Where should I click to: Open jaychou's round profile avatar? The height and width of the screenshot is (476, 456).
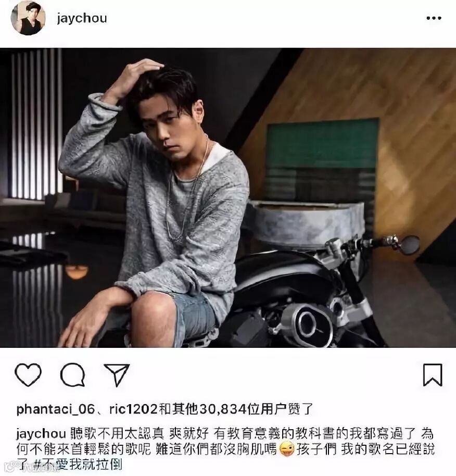point(28,18)
